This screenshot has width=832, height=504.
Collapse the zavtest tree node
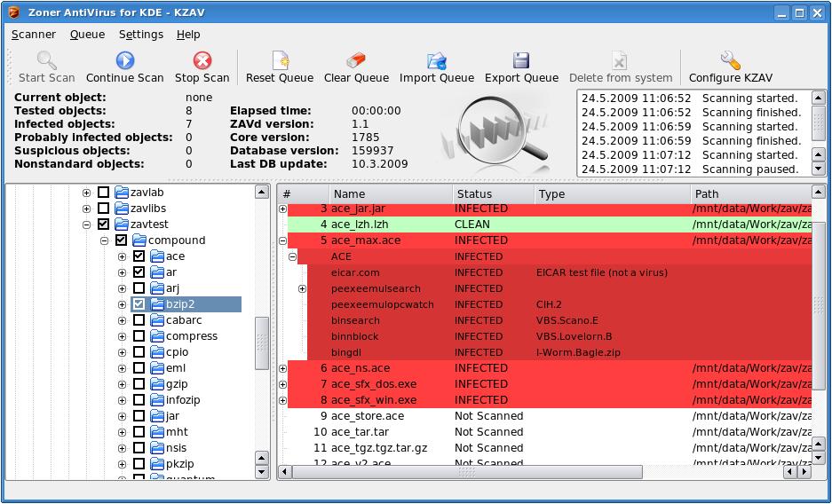(86, 224)
